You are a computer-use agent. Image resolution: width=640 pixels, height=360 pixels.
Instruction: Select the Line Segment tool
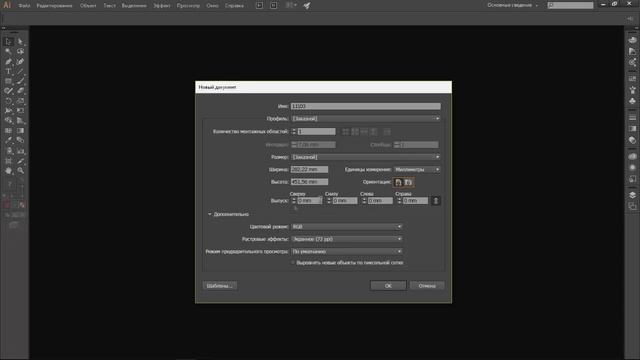[x=20, y=71]
